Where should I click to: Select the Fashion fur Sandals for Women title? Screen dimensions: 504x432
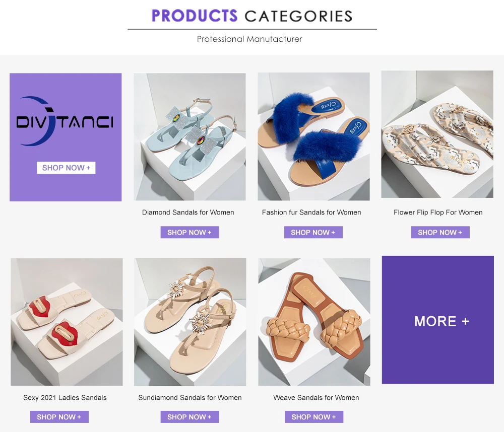311,212
